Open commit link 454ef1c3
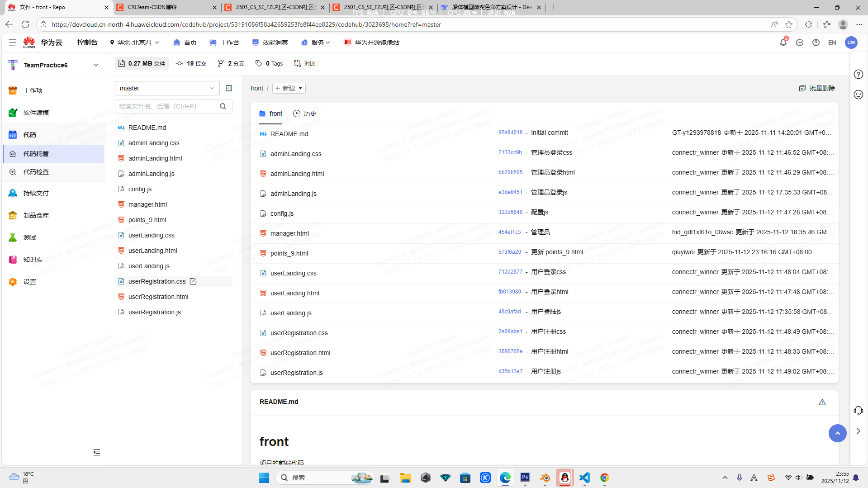 (x=509, y=232)
